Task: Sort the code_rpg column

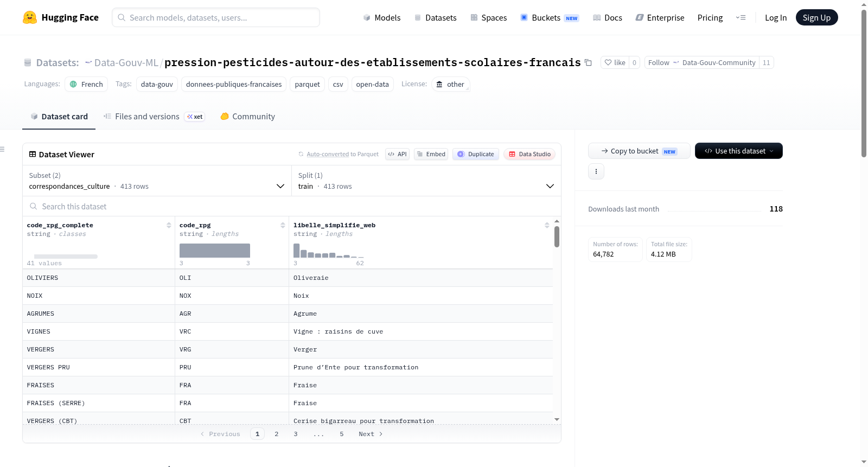Action: tap(283, 225)
